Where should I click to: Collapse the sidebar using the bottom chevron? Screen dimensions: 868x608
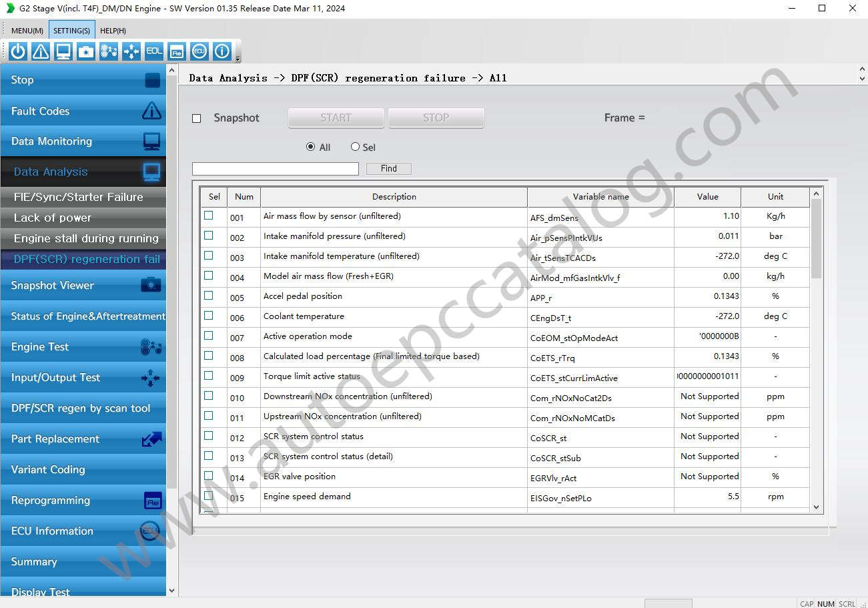pos(171,590)
